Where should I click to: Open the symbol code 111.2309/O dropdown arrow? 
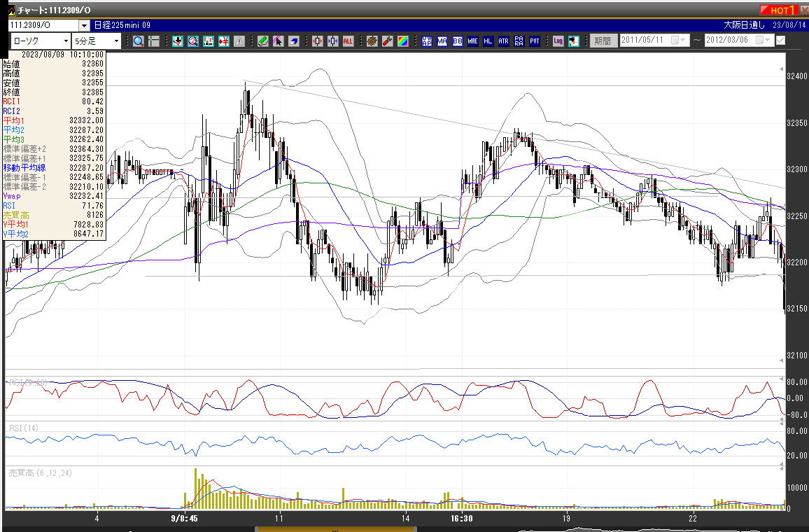tap(85, 25)
